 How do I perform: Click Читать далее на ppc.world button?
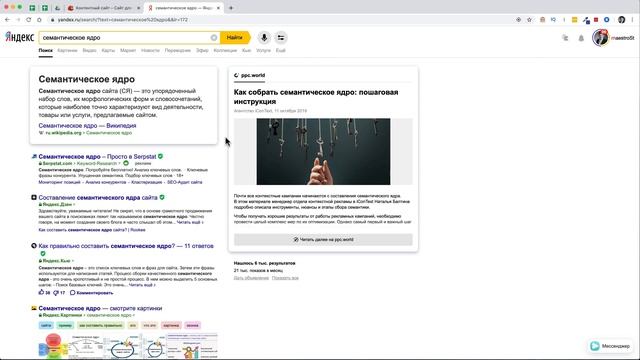click(323, 240)
